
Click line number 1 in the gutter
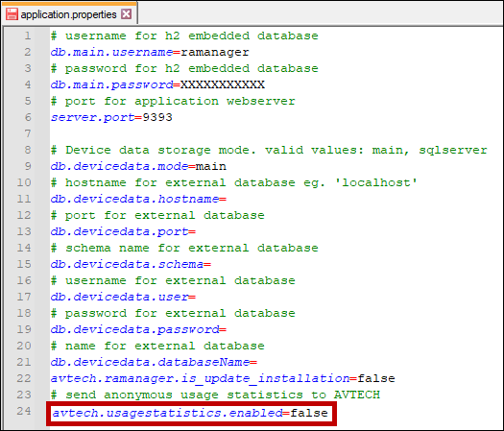(x=28, y=36)
